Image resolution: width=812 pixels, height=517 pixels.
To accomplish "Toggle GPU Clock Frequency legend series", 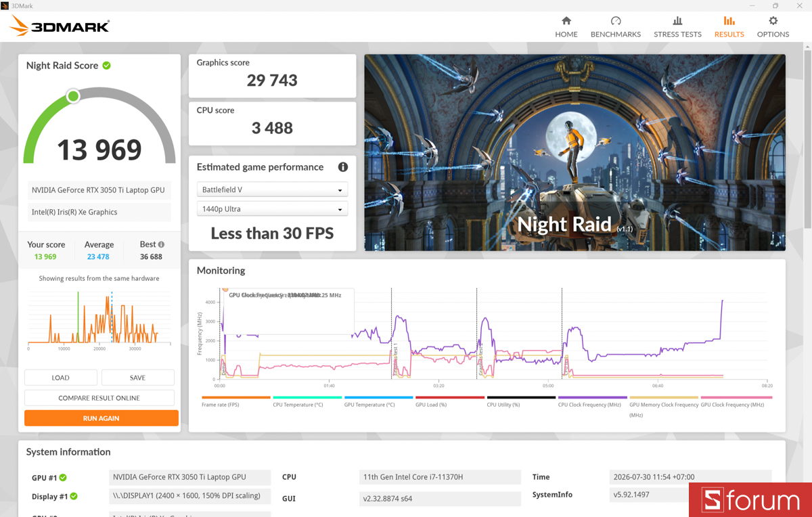I will (736, 401).
